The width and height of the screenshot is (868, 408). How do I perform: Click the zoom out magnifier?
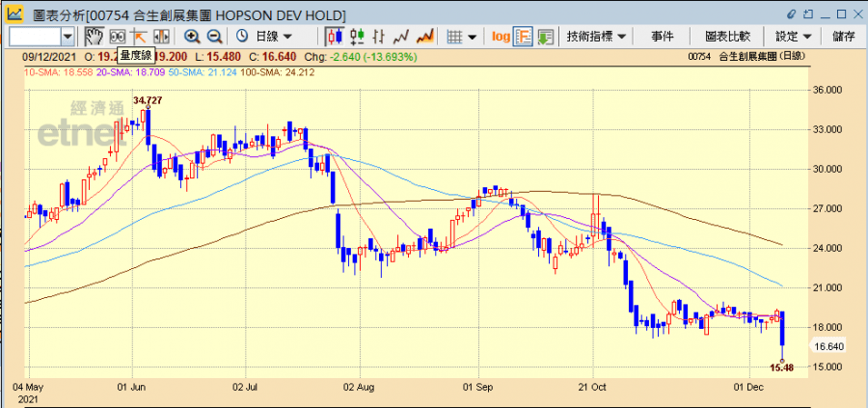pyautogui.click(x=214, y=36)
